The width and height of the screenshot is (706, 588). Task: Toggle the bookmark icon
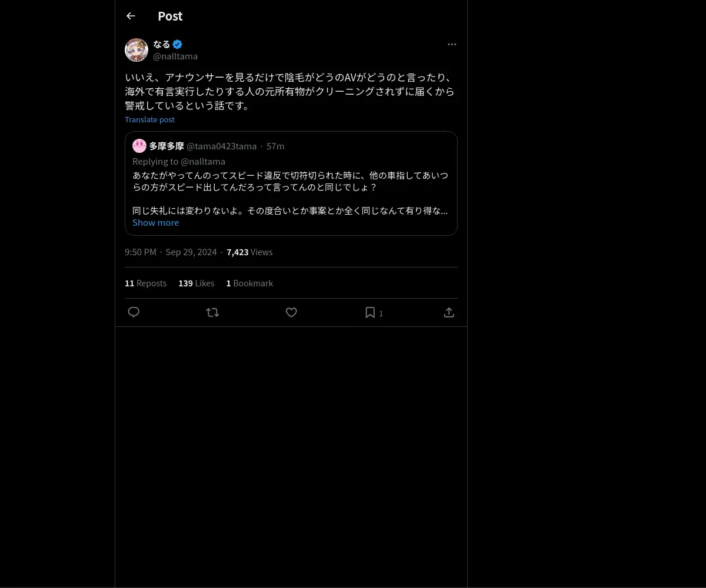click(x=370, y=312)
